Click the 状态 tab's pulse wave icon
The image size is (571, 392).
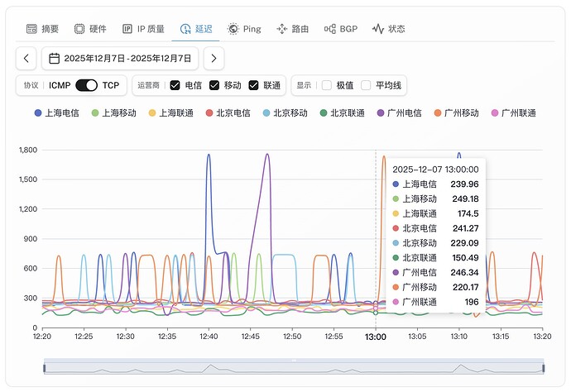point(378,29)
